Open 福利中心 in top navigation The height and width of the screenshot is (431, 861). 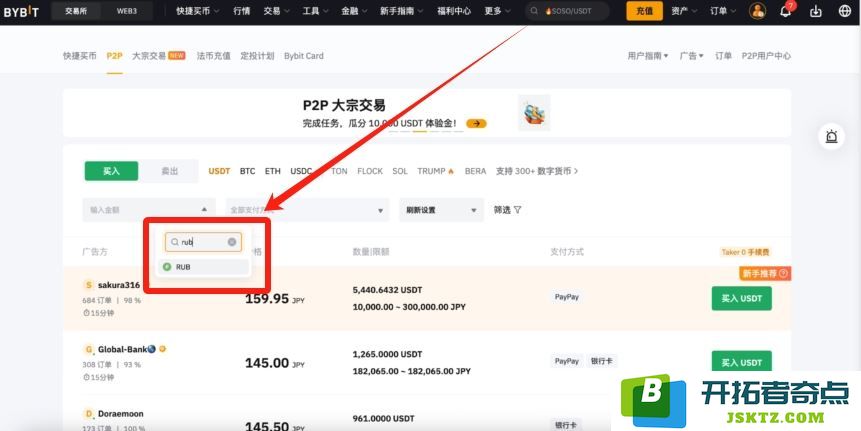[x=454, y=11]
